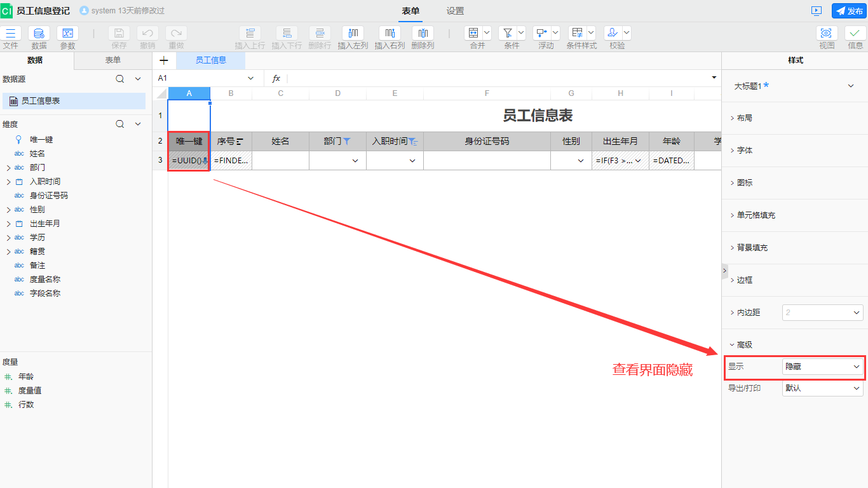Image resolution: width=868 pixels, height=488 pixels.
Task: Open the 显示 dropdown set to 隐藏
Action: (822, 367)
